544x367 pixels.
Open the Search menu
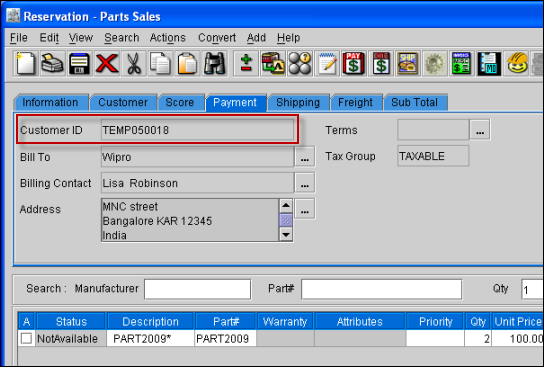pos(122,37)
